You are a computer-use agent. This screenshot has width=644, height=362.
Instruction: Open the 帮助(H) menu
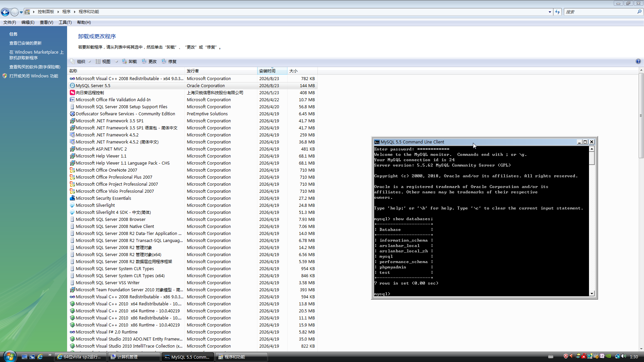(x=84, y=22)
